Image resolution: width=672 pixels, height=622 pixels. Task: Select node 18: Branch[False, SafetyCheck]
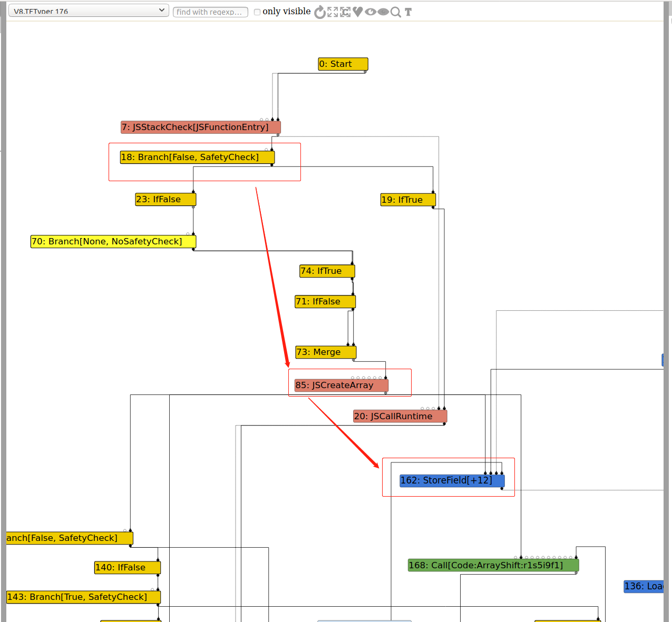pos(198,157)
